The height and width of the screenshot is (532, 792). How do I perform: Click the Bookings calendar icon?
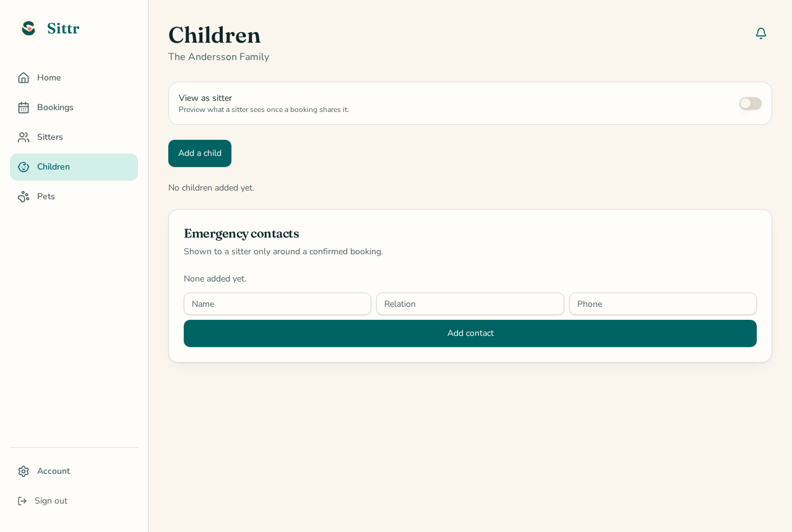[x=24, y=108]
